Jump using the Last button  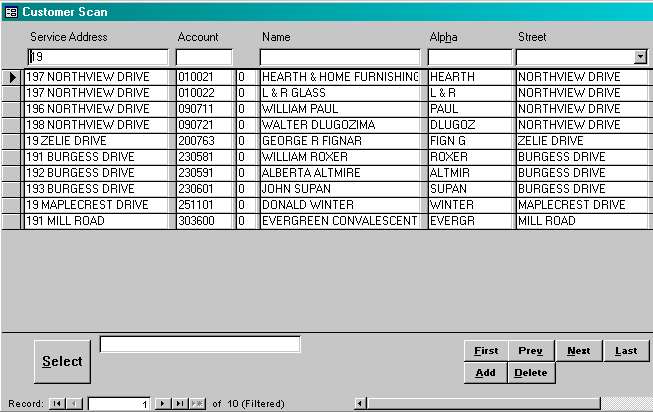626,351
